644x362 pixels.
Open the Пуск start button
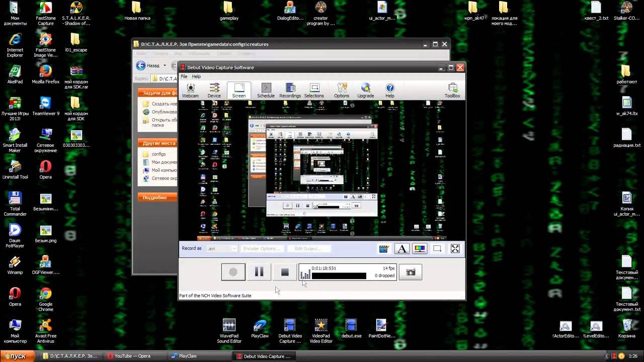coord(18,356)
